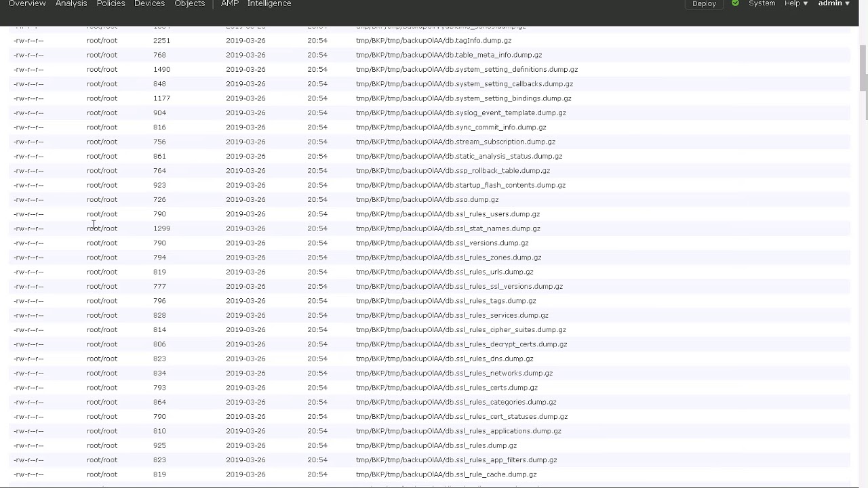
Task: Select db.ssl_rules_ssl_versions.dump.gz path
Action: coord(459,286)
